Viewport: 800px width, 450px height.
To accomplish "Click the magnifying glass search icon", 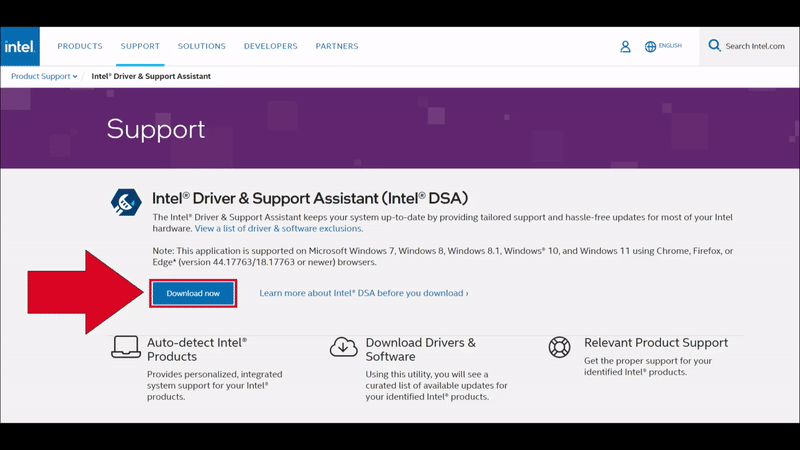I will point(714,46).
